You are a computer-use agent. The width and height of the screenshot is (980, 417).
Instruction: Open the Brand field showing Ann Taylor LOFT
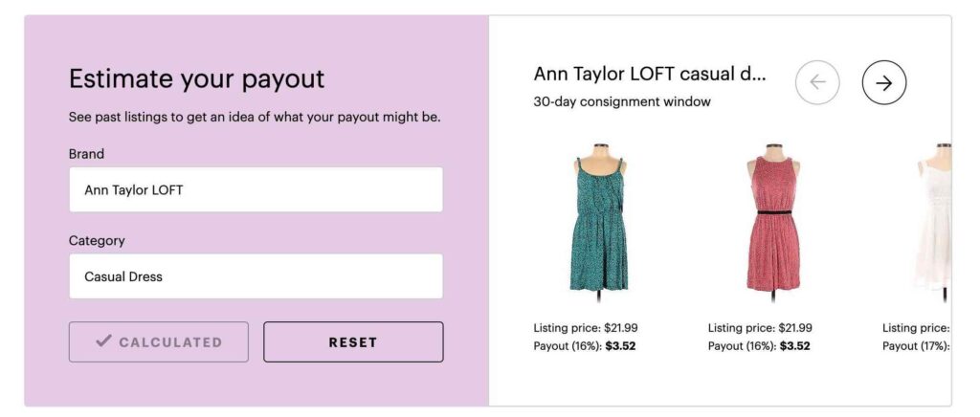click(256, 189)
